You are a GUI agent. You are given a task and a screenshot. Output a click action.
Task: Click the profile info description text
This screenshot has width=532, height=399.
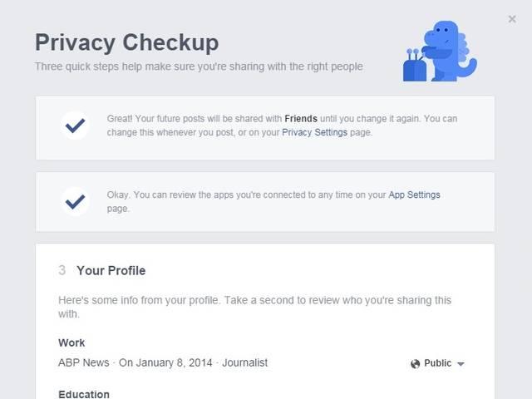click(255, 307)
